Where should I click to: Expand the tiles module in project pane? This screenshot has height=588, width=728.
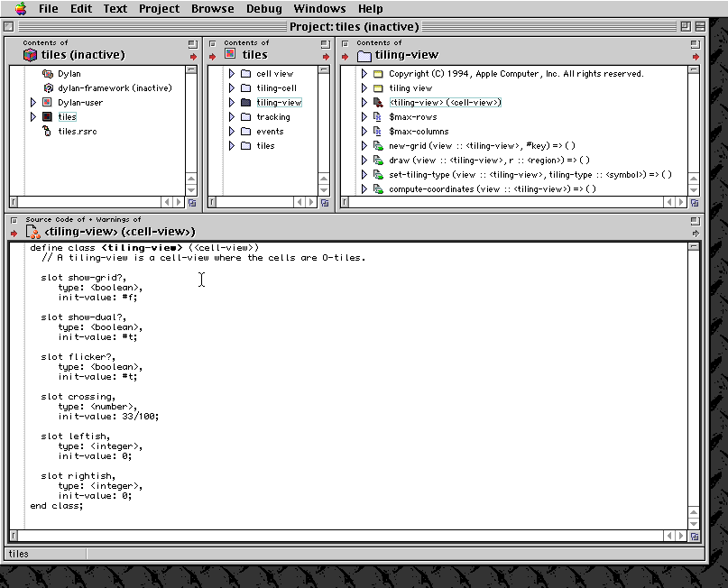(33, 116)
